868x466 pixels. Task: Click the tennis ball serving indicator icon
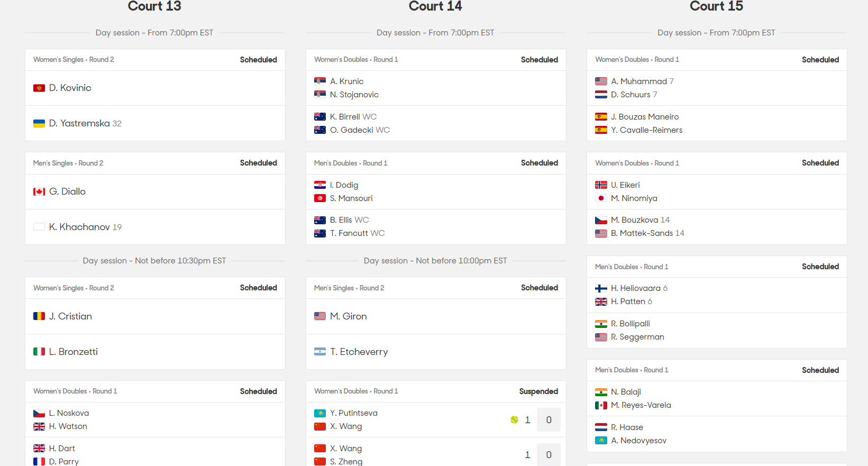pos(514,420)
